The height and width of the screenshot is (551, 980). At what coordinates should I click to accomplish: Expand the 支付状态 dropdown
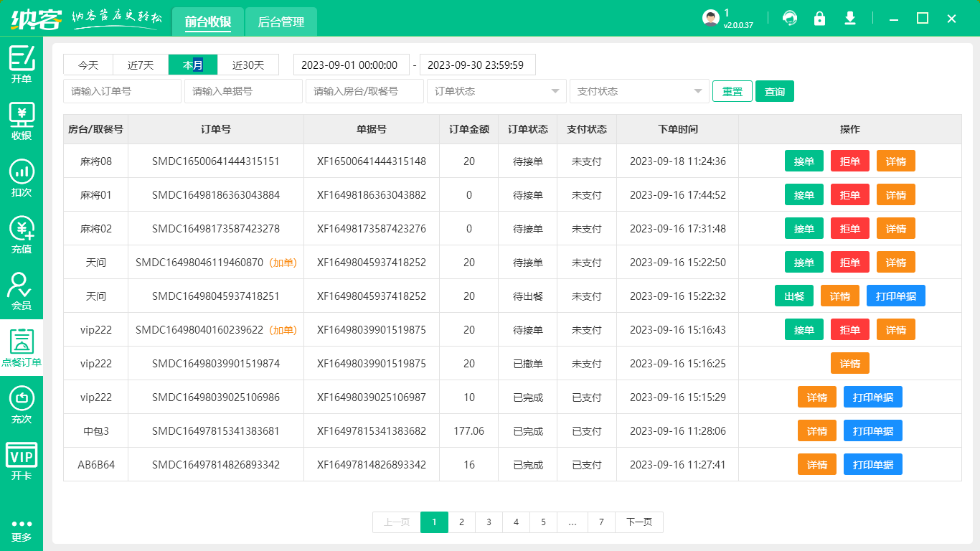639,92
